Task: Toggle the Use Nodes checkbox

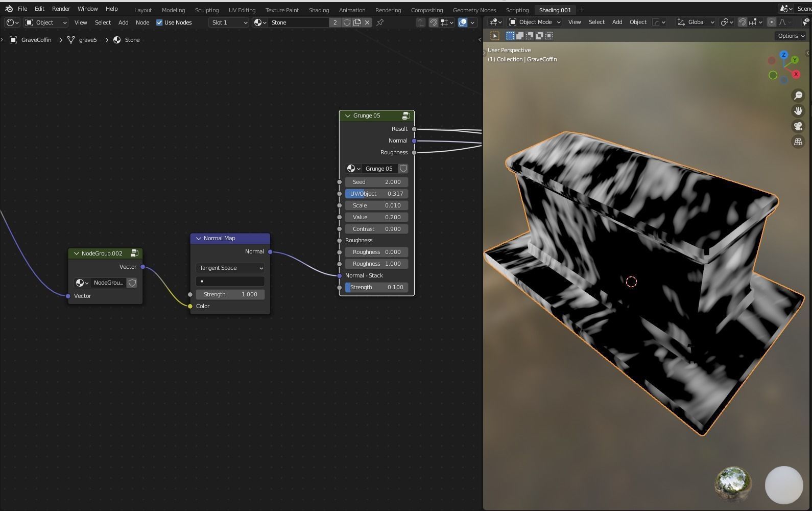Action: (159, 22)
